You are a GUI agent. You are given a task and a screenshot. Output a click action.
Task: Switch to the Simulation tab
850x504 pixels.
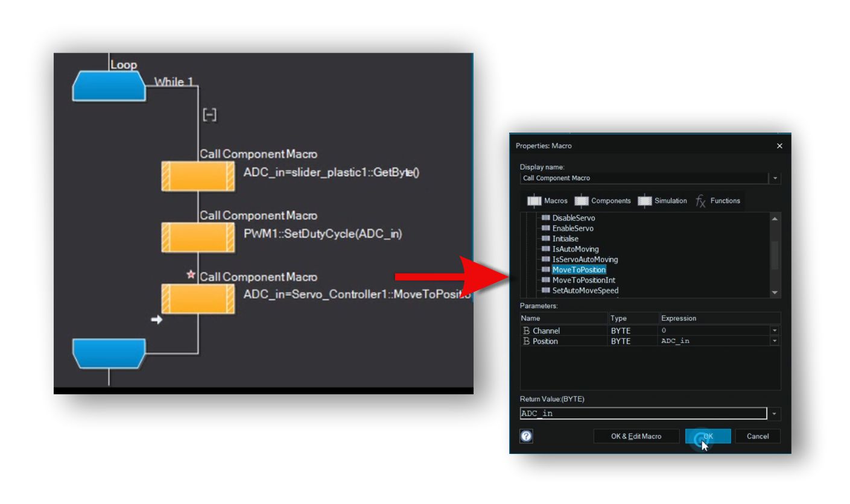click(662, 201)
